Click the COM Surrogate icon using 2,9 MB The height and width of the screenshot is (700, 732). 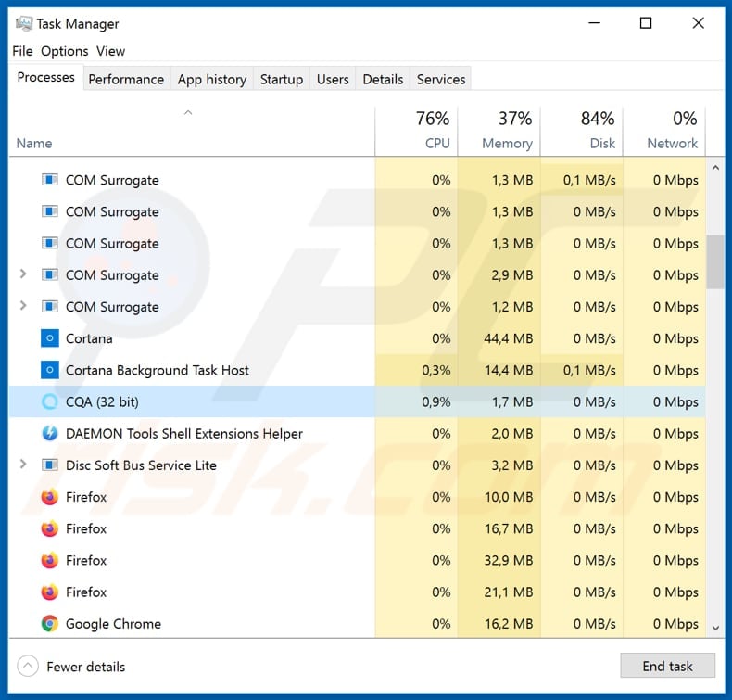[x=49, y=275]
